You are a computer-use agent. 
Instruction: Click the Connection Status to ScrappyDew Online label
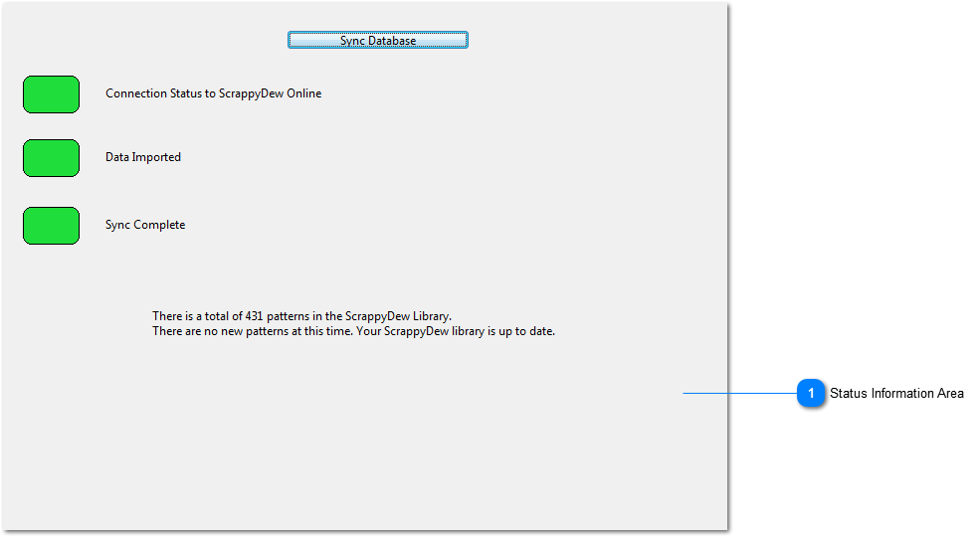[x=213, y=93]
